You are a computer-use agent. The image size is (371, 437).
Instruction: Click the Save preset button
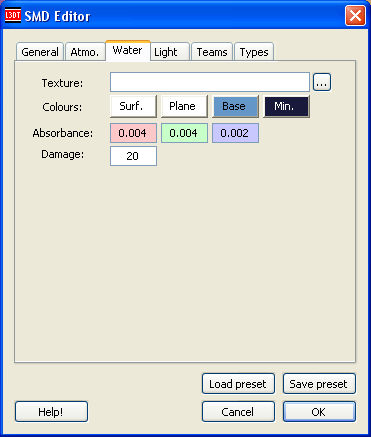(319, 384)
